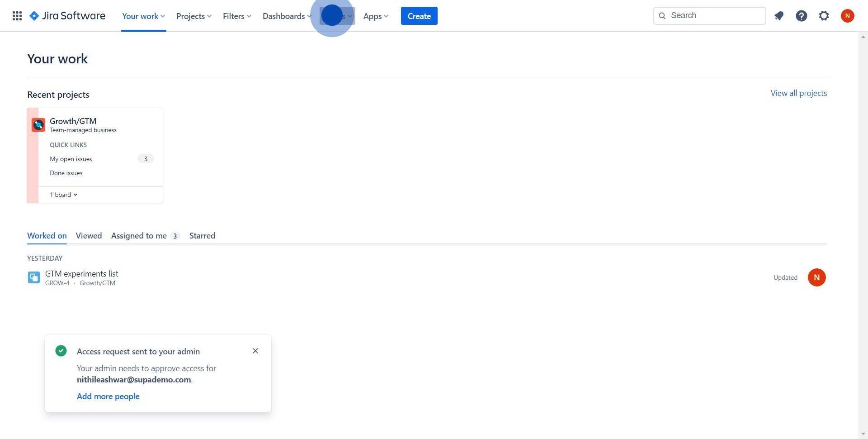Click the Growth/GTM project icon
Image resolution: width=868 pixels, height=439 pixels.
38,124
